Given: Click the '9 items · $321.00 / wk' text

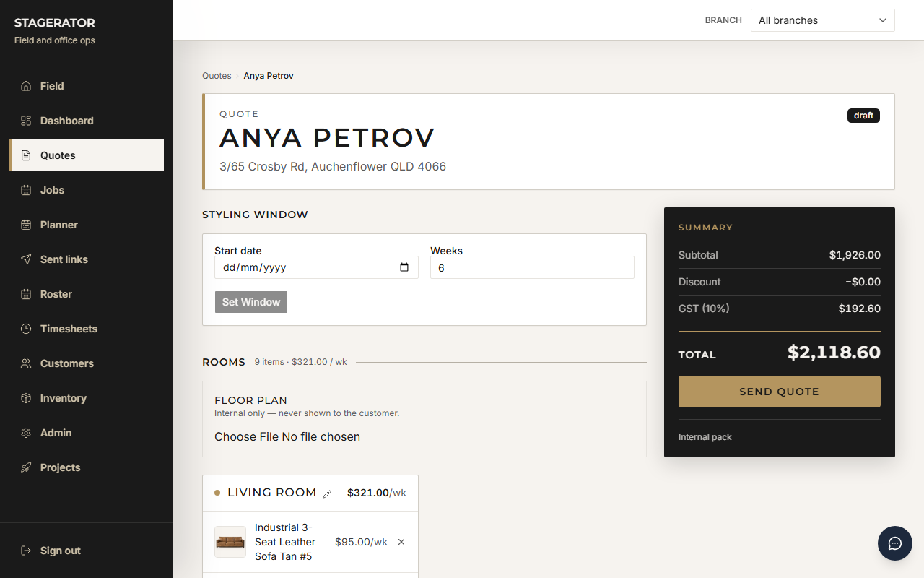Looking at the screenshot, I should tap(301, 362).
